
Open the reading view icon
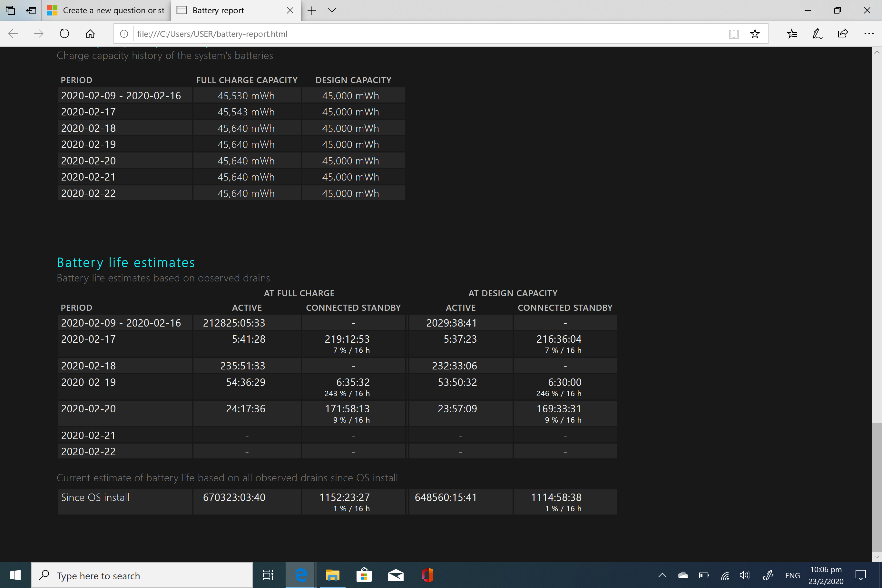[x=733, y=34]
